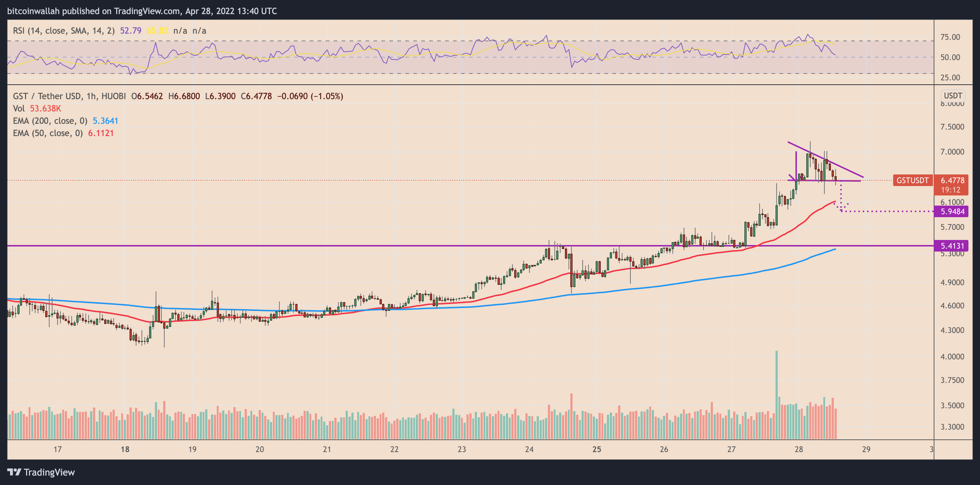Open the USDT currency selector
Screen dimensions: 980x485
(952, 96)
